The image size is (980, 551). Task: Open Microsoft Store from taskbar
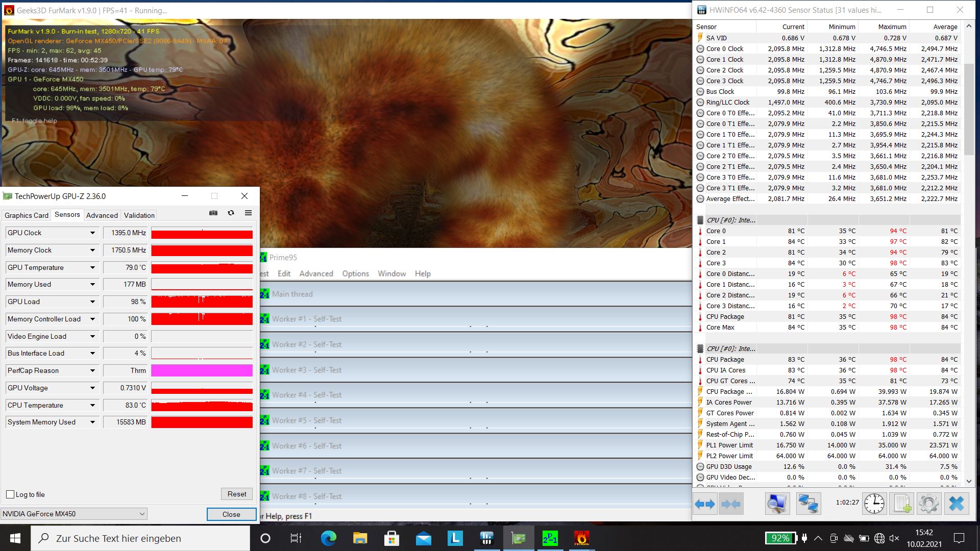tap(391, 538)
